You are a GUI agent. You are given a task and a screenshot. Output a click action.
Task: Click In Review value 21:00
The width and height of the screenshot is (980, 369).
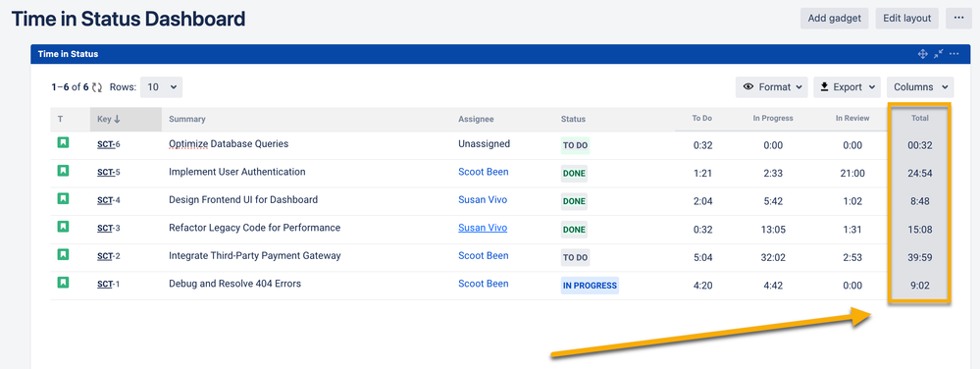click(852, 174)
